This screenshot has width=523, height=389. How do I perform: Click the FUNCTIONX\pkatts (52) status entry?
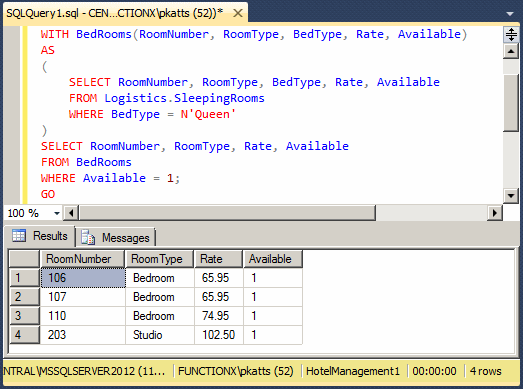pos(236,371)
